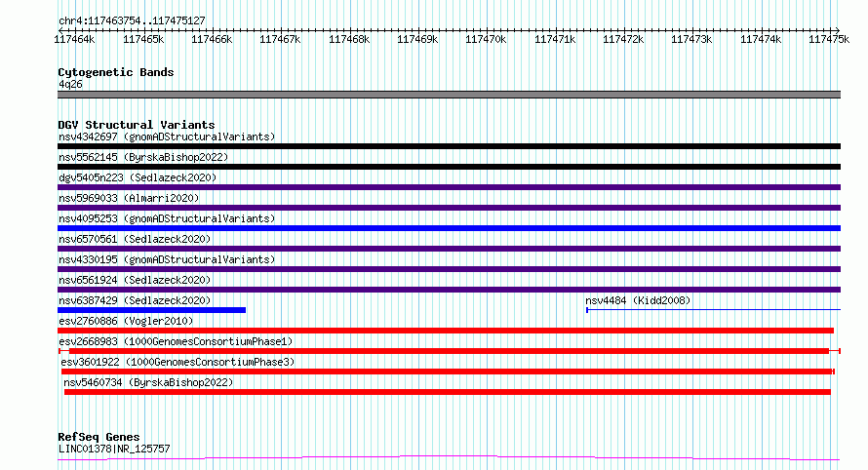The height and width of the screenshot is (470, 868).
Task: Click the 117474k ruler tick label
Action: pos(761,39)
